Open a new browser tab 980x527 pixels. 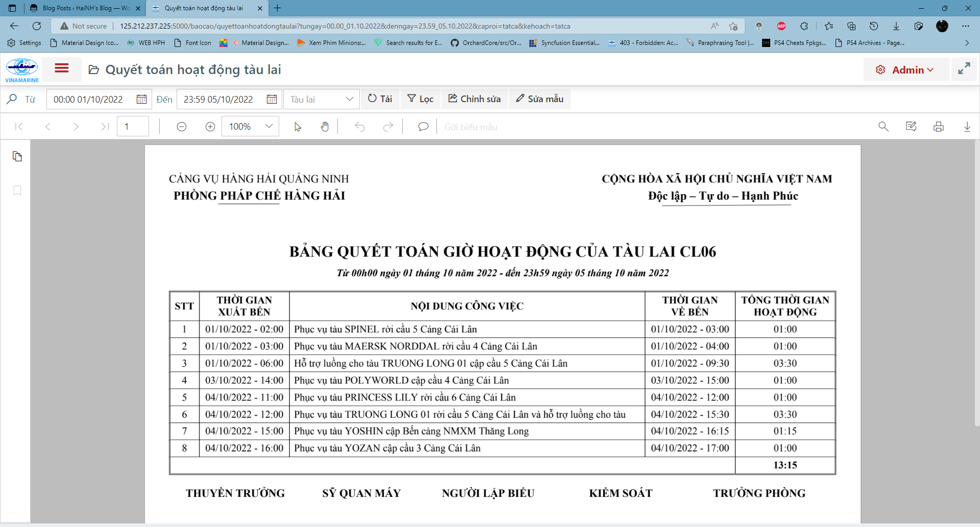pyautogui.click(x=278, y=8)
